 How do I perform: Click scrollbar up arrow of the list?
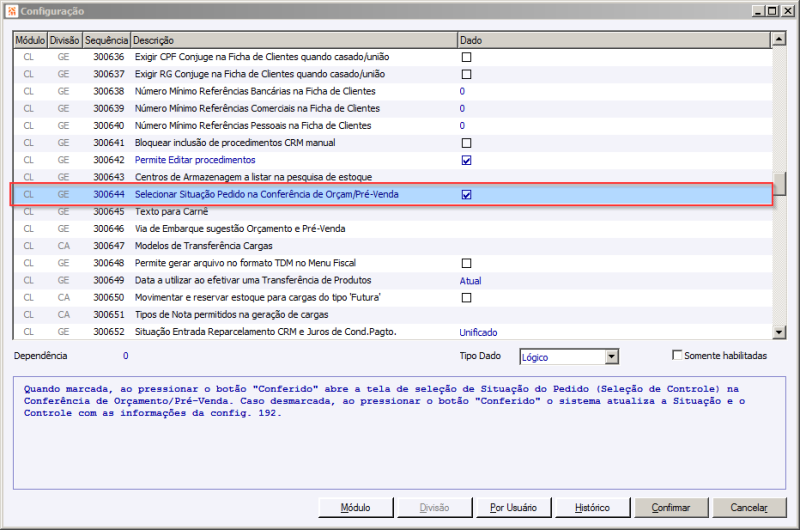[x=779, y=39]
